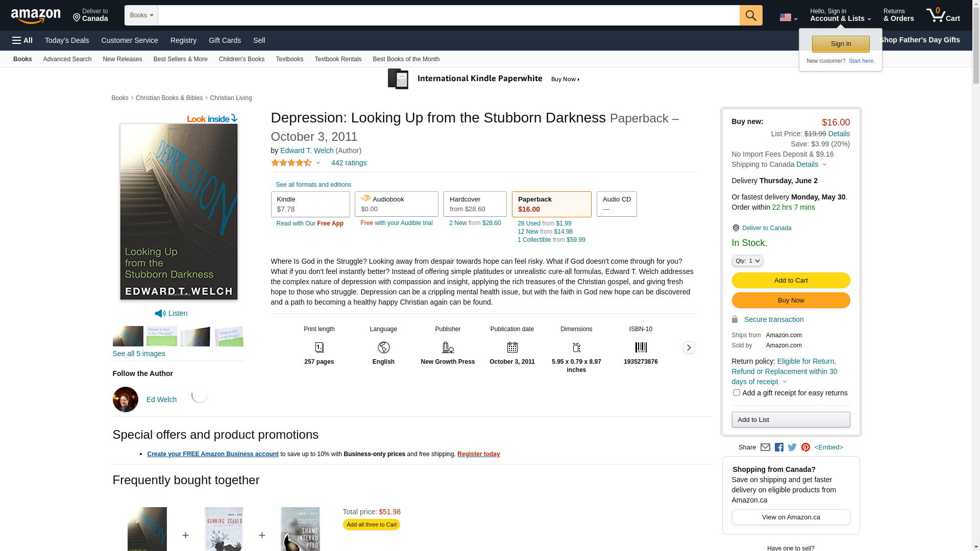Open Today's Deals in navigation
The height and width of the screenshot is (551, 980).
(x=67, y=40)
